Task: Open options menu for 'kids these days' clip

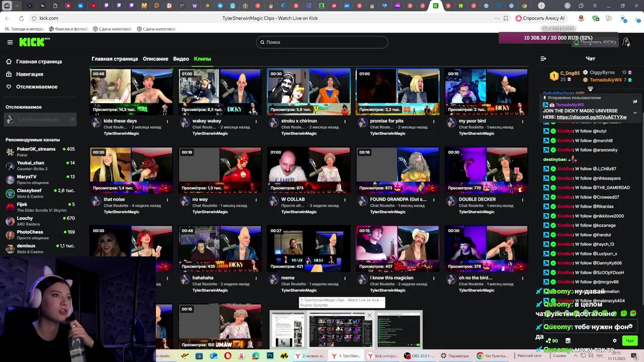Action: pos(168,121)
